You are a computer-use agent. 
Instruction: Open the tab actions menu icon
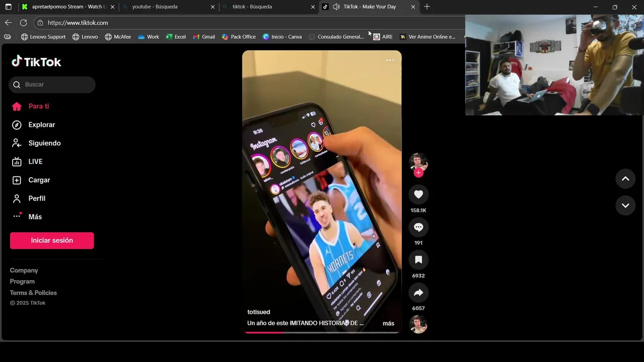8,7
